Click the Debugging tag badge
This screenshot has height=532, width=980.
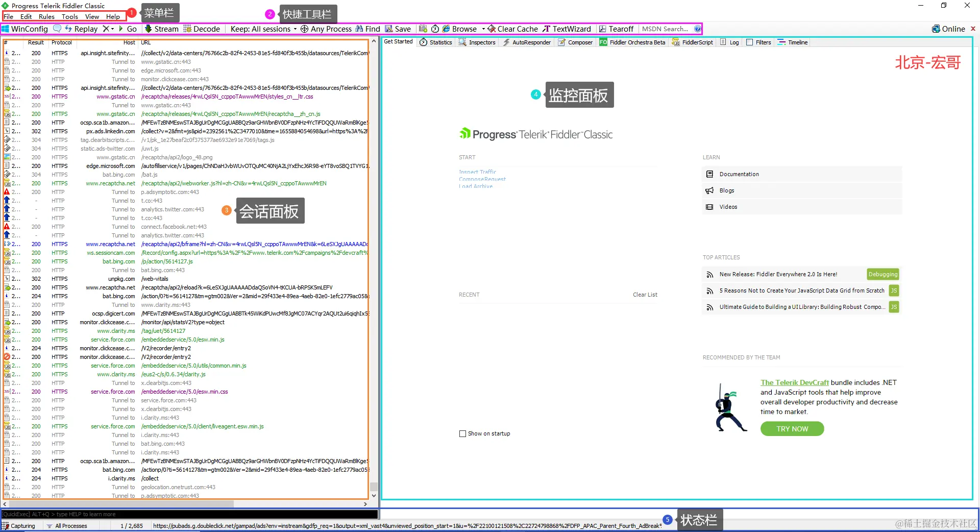tap(883, 274)
